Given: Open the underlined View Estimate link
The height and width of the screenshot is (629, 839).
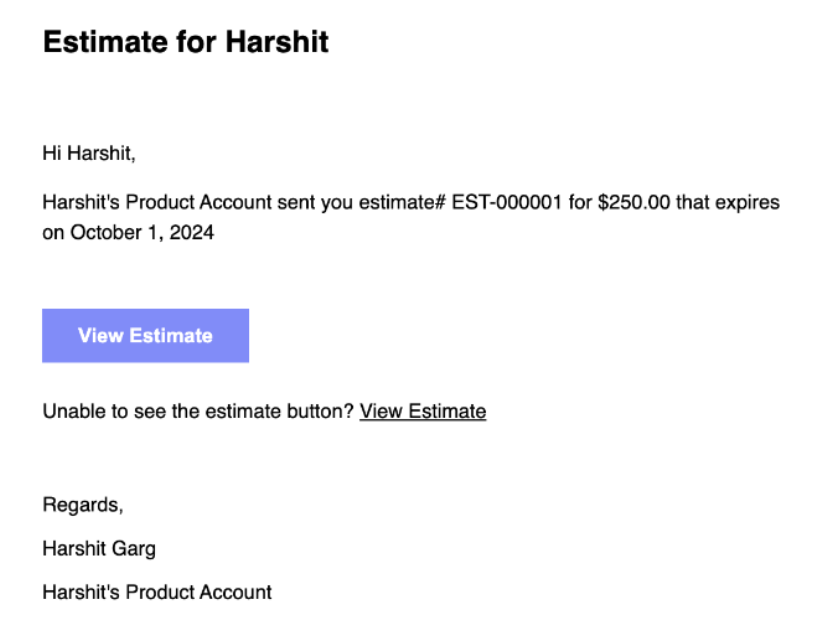Looking at the screenshot, I should click(x=423, y=411).
